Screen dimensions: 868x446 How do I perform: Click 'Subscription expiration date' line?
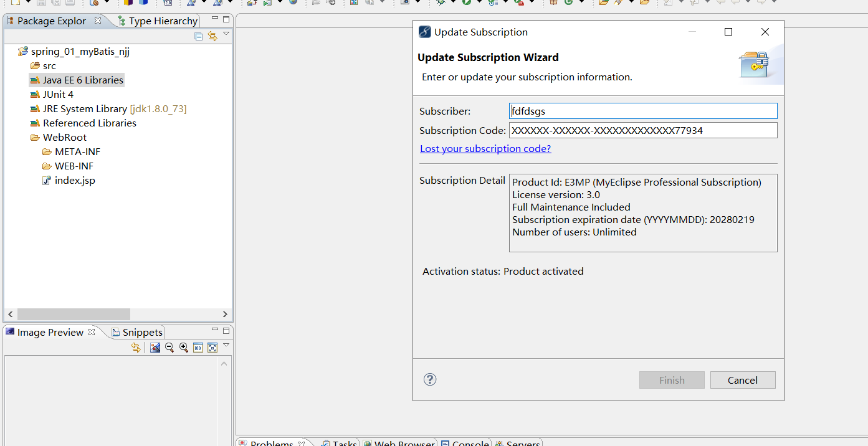point(633,219)
